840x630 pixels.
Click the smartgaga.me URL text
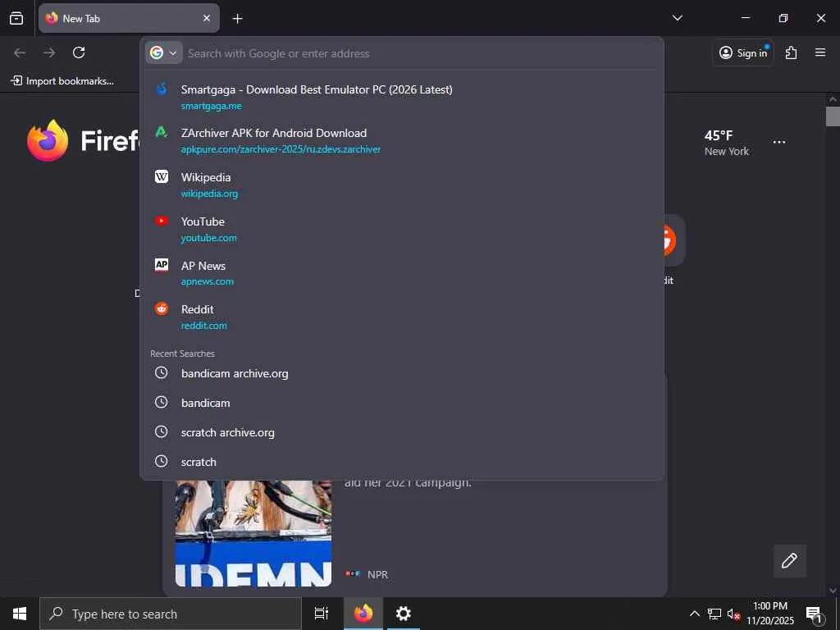pos(211,106)
